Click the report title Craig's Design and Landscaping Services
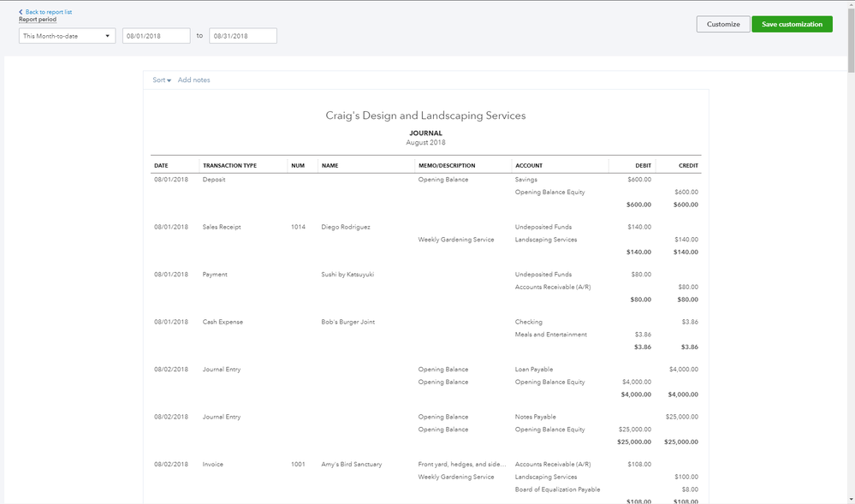This screenshot has height=504, width=855. click(425, 116)
